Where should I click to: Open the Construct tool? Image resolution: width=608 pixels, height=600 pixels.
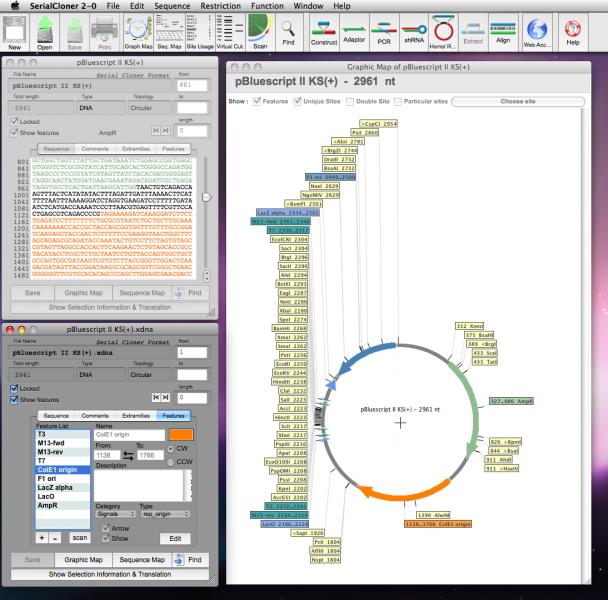coord(324,33)
